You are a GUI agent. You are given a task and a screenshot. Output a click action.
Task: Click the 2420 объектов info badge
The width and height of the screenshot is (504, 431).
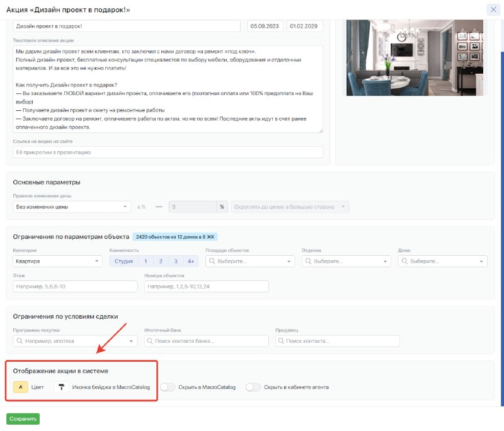175,237
